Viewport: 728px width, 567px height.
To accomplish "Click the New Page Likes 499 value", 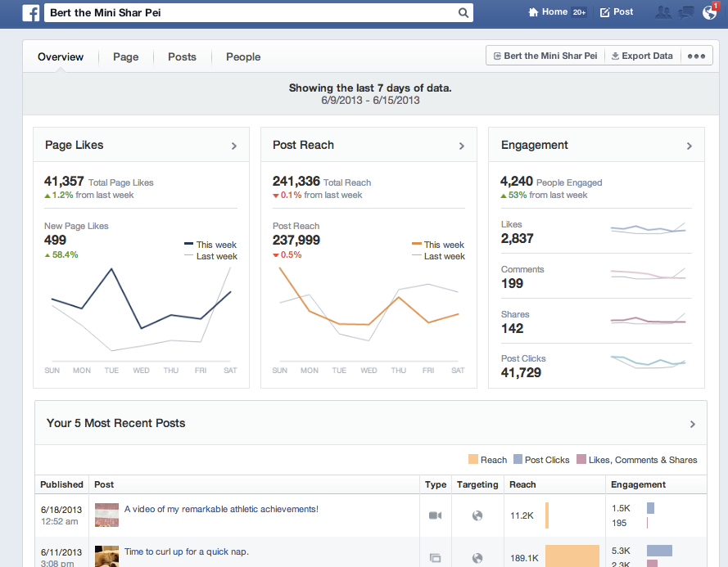I will point(55,240).
